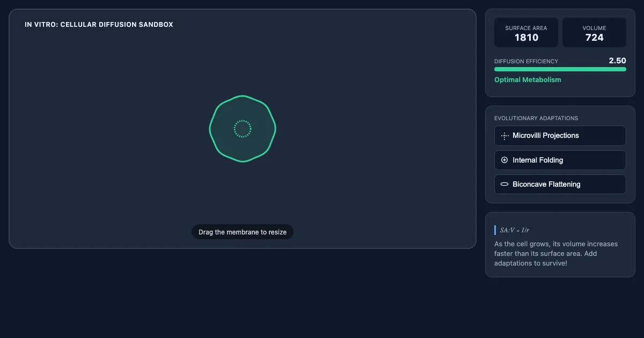
Task: Click the SA:V formula text
Action: pos(515,230)
